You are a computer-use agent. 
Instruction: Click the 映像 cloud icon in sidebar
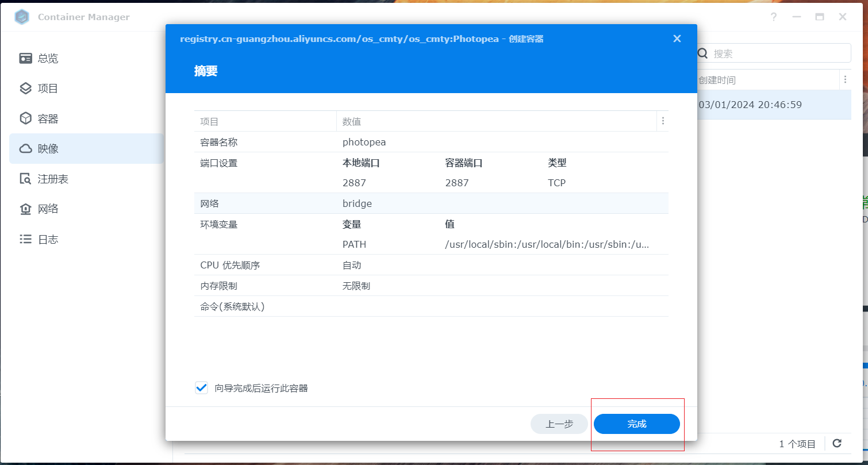click(25, 149)
